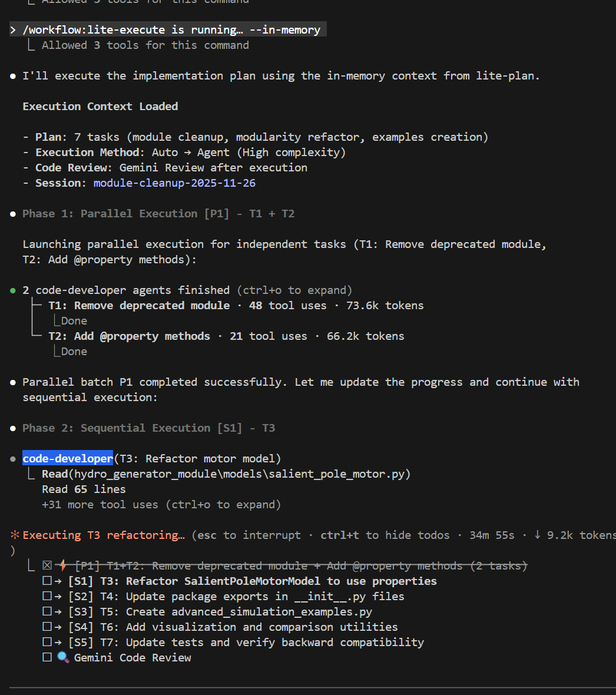Screen dimensions: 616x695
Task: Check the Gemini Code Review checkbox
Action: pyautogui.click(x=47, y=657)
